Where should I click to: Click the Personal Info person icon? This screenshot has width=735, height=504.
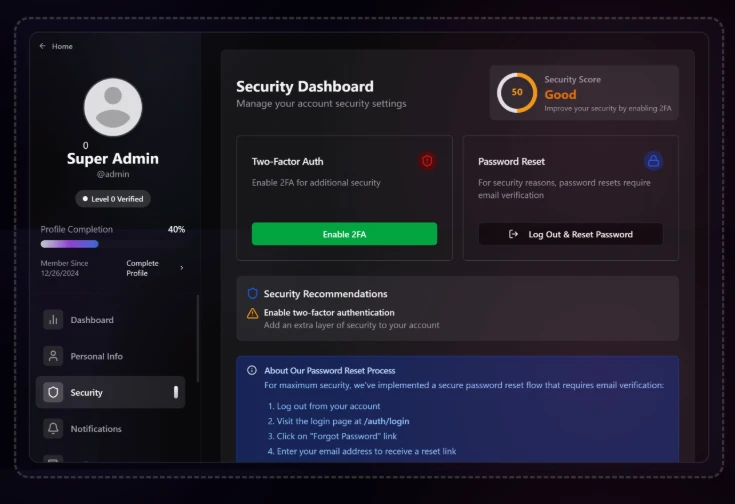tap(53, 356)
